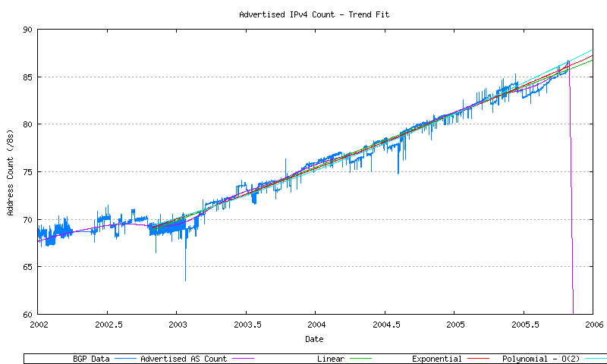Select the 'Polynomial - O(2)' legend label

(x=539, y=359)
